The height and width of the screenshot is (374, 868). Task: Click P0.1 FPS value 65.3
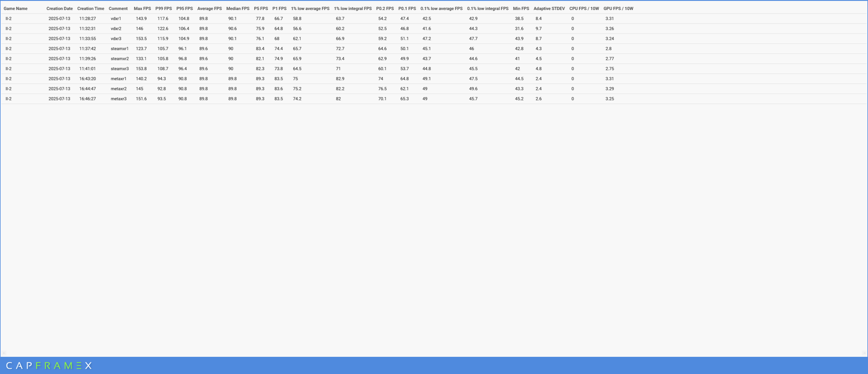pyautogui.click(x=404, y=99)
